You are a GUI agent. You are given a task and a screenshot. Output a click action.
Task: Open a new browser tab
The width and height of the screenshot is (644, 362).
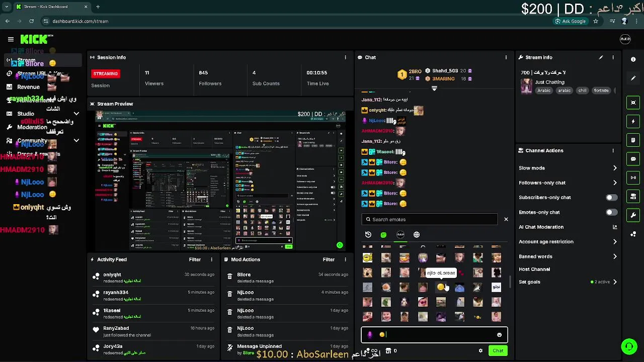click(x=98, y=7)
